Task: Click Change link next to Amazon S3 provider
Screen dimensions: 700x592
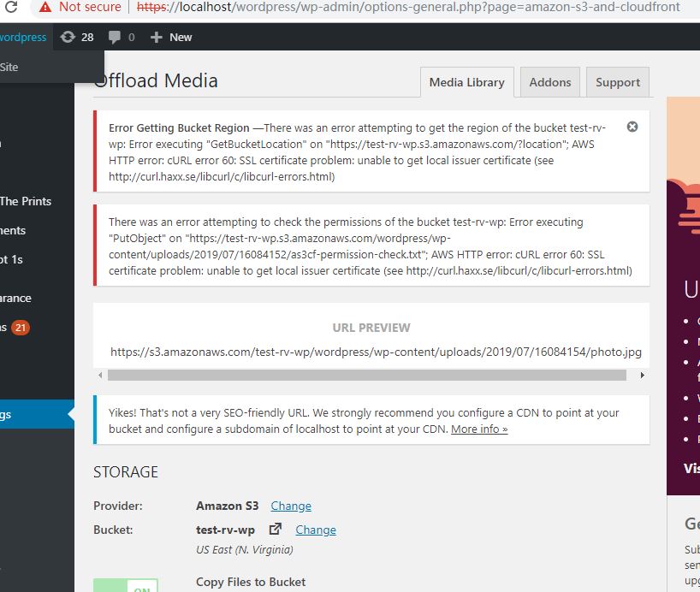Action: pos(291,506)
